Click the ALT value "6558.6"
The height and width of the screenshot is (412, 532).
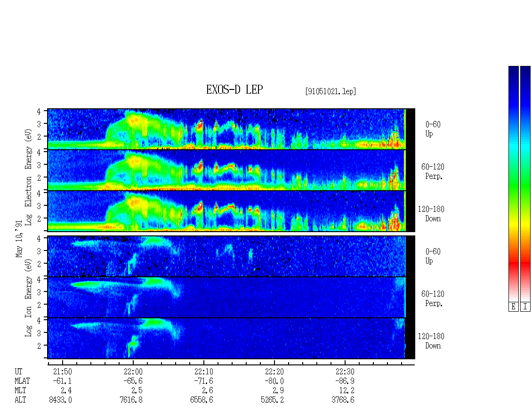(x=202, y=400)
